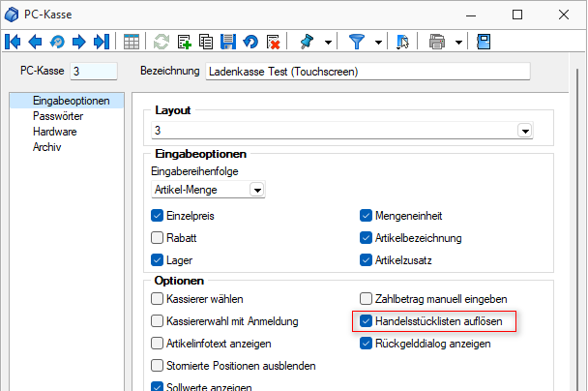
Task: Open the Passwörter section
Action: click(x=58, y=116)
